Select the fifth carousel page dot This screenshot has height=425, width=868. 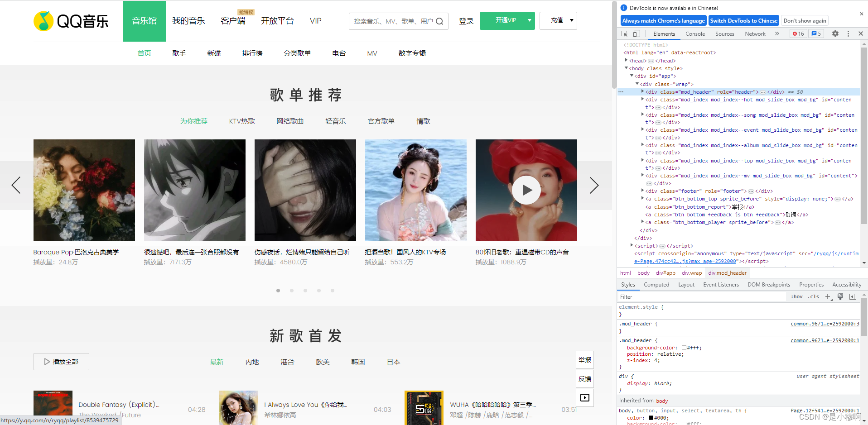click(333, 291)
